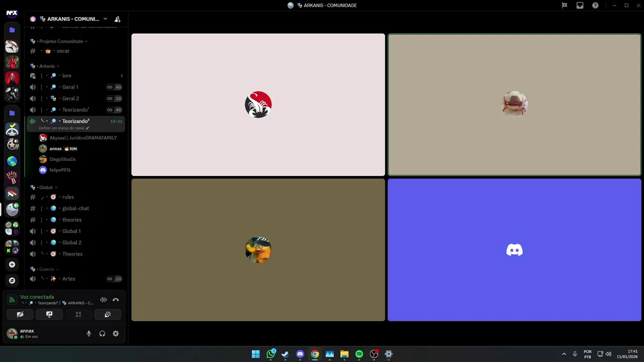Open the steering wheel server with checkmark
644x362 pixels.
point(12,129)
